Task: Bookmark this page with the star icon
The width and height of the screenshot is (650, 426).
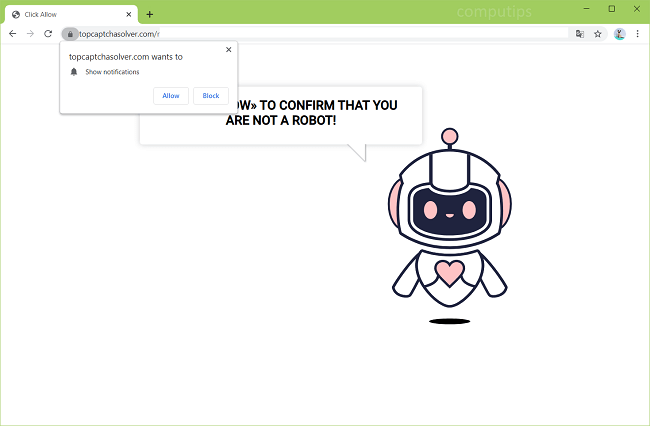Action: click(598, 33)
